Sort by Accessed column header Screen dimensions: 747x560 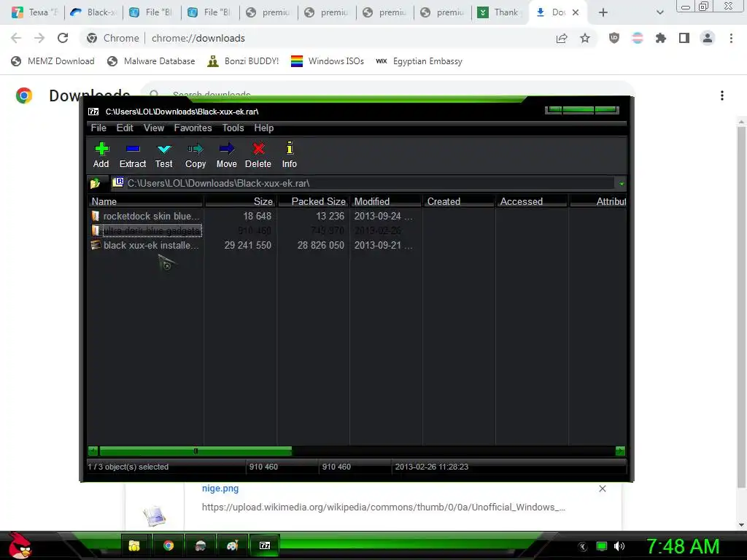(x=532, y=201)
